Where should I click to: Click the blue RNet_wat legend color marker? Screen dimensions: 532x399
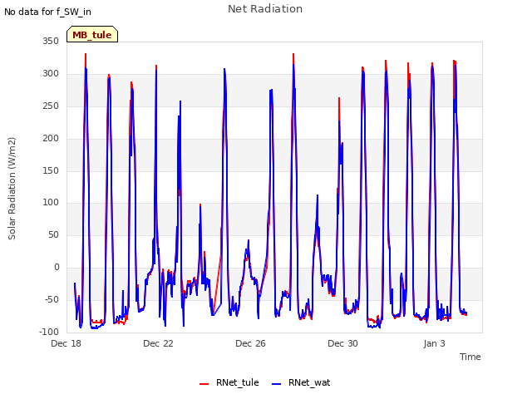pyautogui.click(x=277, y=384)
